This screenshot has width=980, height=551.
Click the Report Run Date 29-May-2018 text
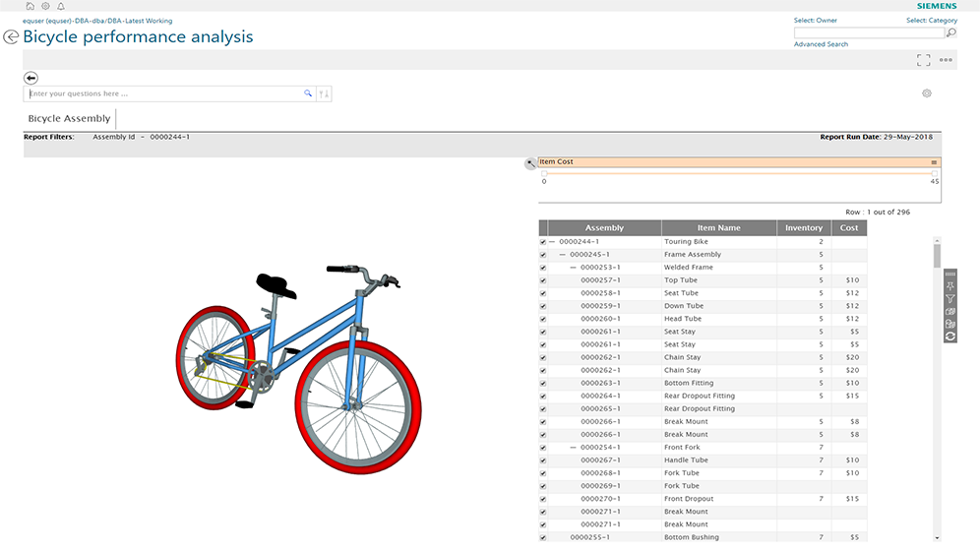[x=877, y=137]
